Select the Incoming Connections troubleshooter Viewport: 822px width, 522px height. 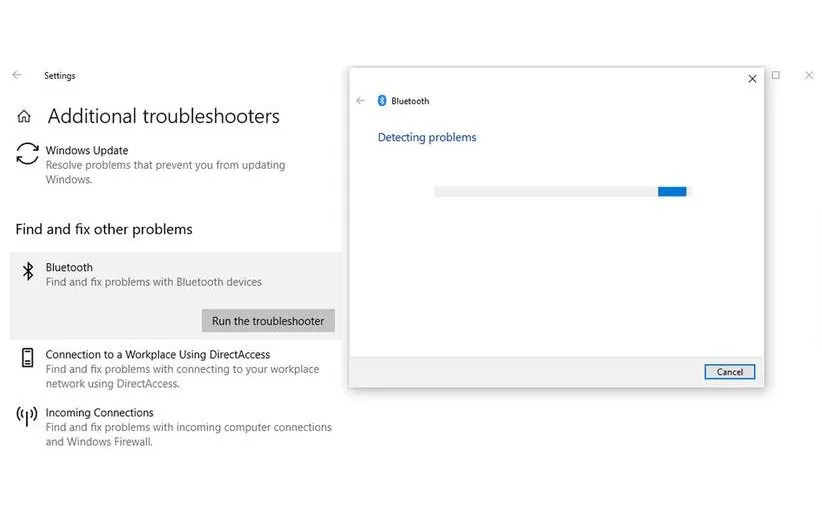click(x=176, y=427)
